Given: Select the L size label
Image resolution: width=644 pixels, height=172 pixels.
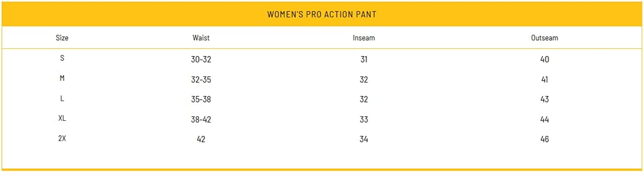Looking at the screenshot, I should [62, 99].
